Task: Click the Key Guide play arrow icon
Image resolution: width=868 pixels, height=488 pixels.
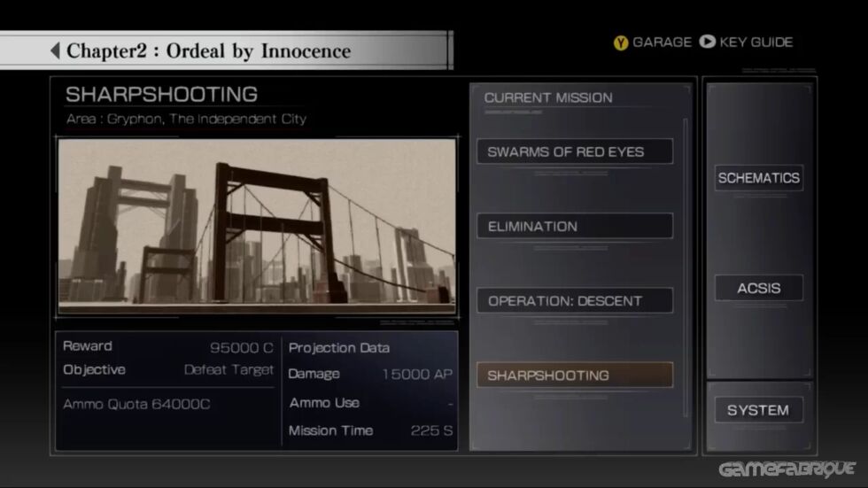Action: (707, 42)
